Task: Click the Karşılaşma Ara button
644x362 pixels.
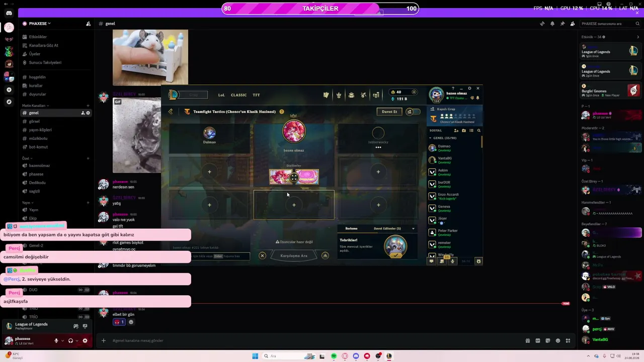Action: coord(294,256)
